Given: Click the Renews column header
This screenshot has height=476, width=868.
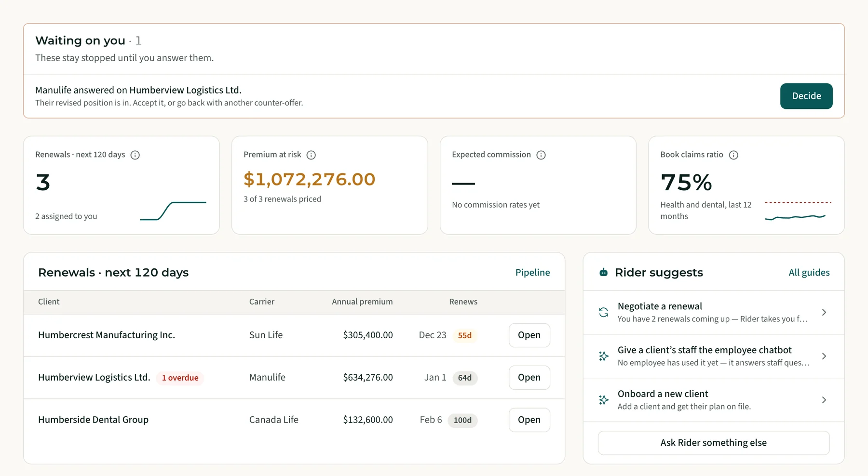Looking at the screenshot, I should click(463, 302).
